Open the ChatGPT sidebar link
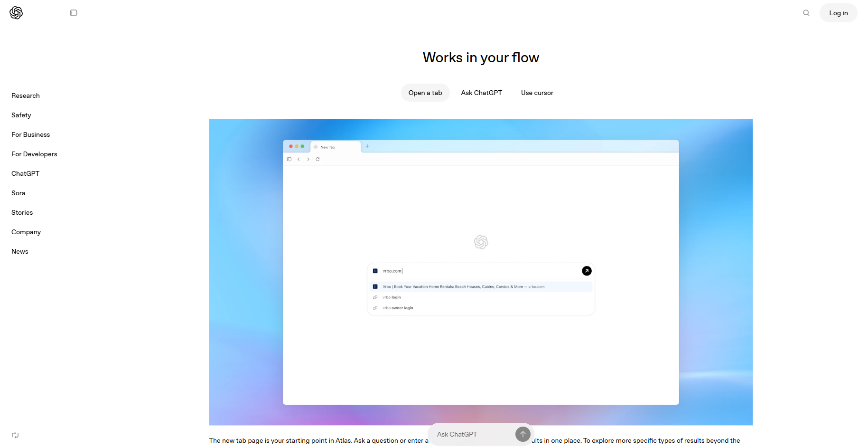This screenshot has height=448, width=868. coord(26,173)
